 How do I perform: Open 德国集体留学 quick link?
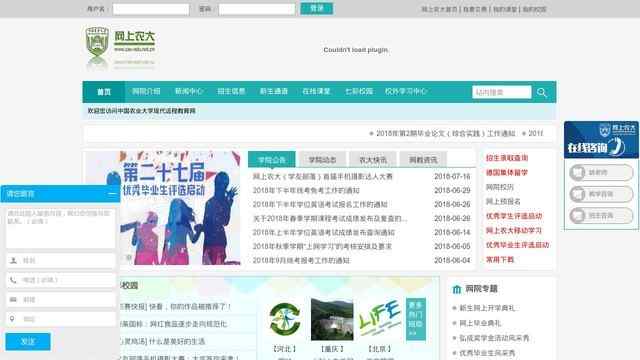(507, 173)
